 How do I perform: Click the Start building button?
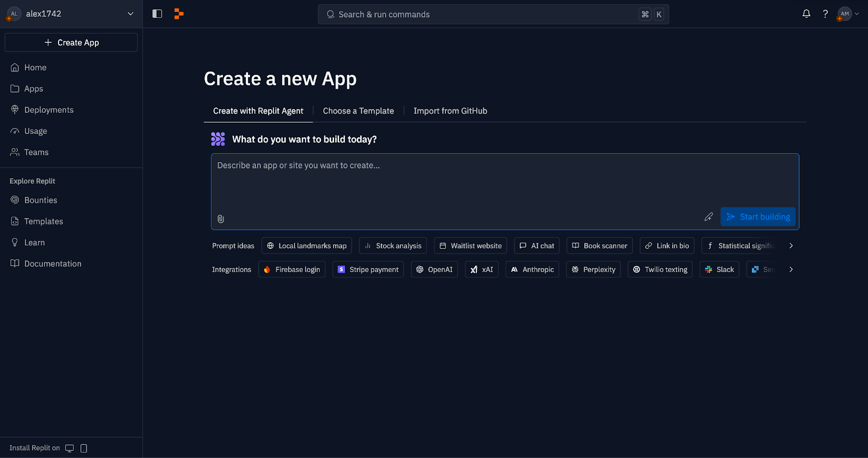[758, 217]
